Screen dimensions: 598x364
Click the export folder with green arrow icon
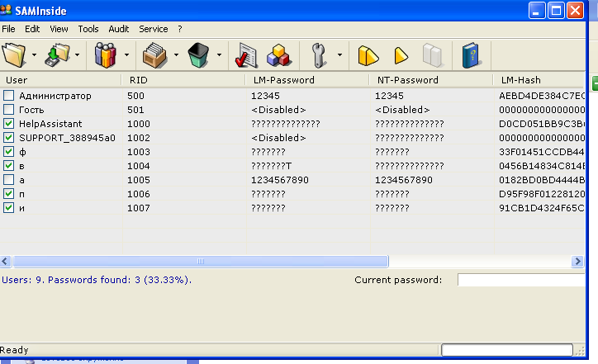(57, 55)
